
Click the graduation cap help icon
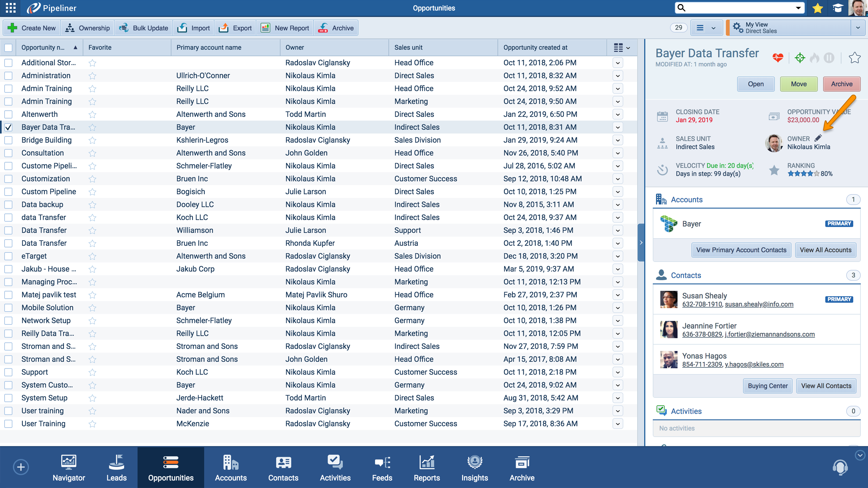[x=838, y=8]
